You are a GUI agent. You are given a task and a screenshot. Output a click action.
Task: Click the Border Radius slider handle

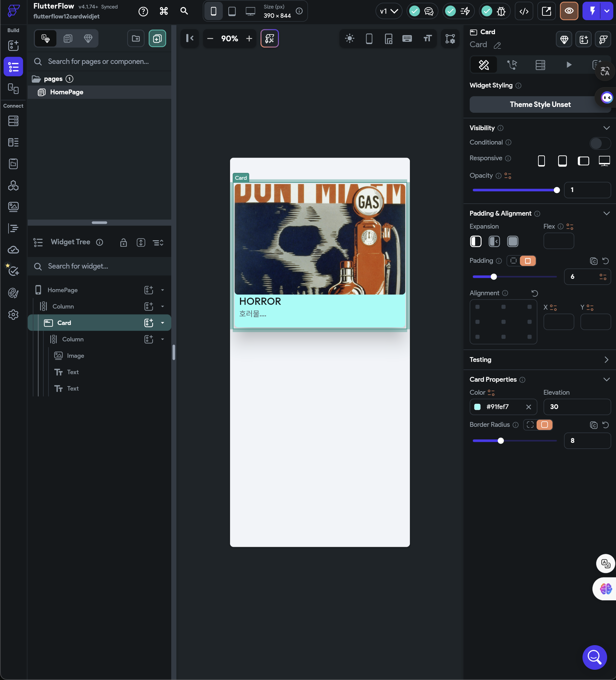pos(501,441)
